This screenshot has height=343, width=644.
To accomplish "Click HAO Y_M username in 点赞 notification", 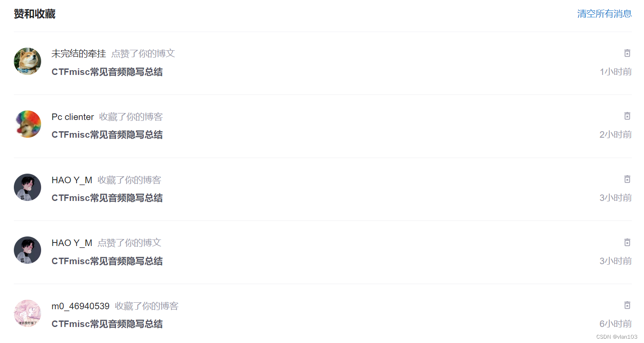I will 72,243.
